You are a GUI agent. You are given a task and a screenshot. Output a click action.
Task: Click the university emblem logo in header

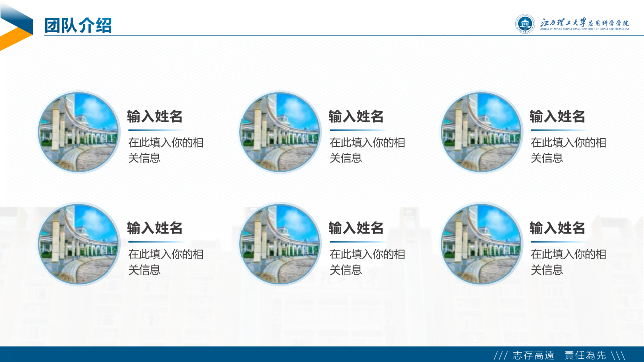click(525, 24)
